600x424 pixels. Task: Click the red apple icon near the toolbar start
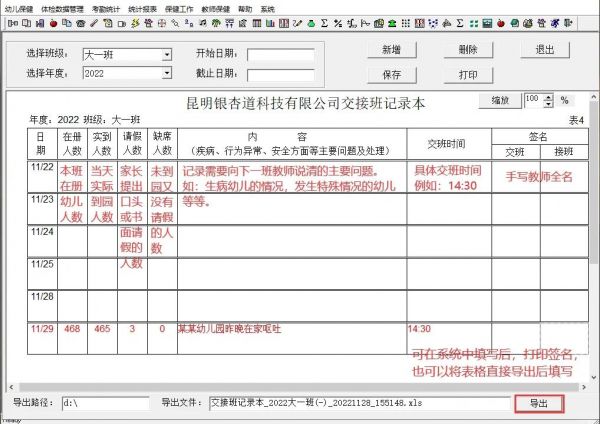(54, 23)
